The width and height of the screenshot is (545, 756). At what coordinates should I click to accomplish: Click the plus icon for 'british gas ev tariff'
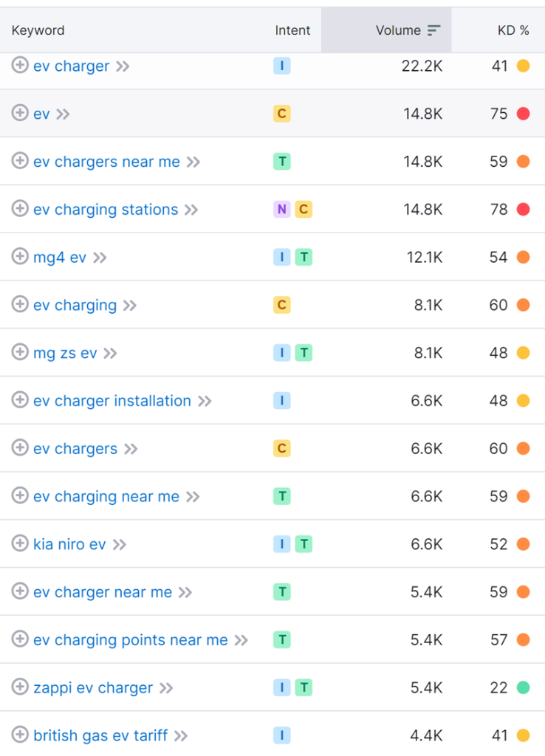click(20, 735)
